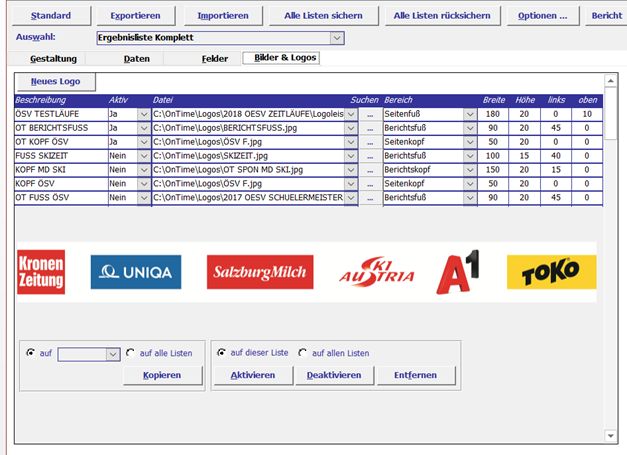The image size is (627, 455).
Task: Open Aktiv dropdown for FUSS SKIZEIT
Action: [144, 156]
